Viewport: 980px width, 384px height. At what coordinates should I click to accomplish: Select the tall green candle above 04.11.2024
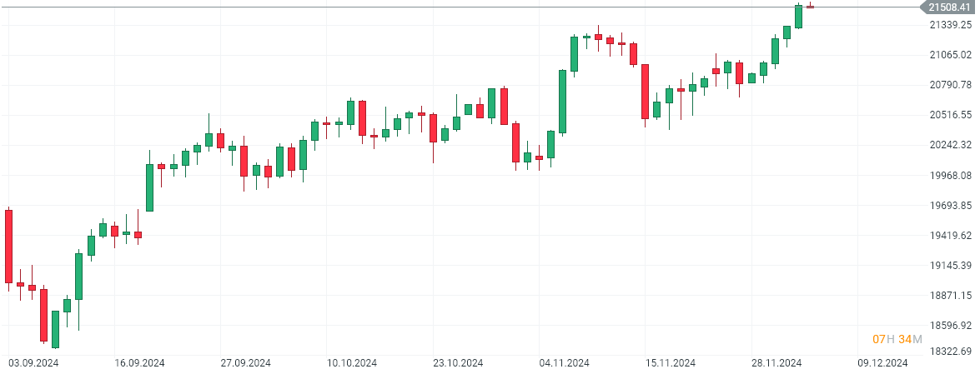click(563, 102)
